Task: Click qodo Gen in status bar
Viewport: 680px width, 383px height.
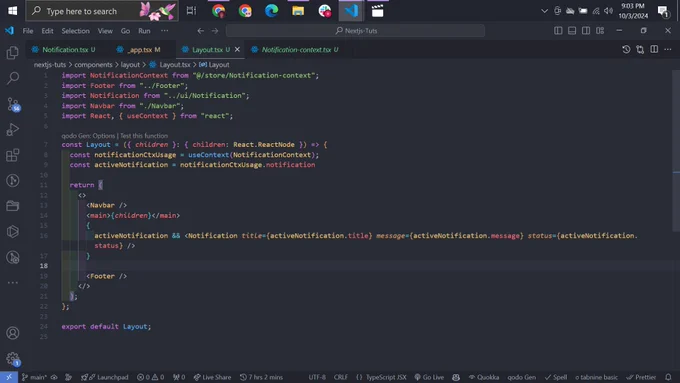Action: (x=522, y=377)
